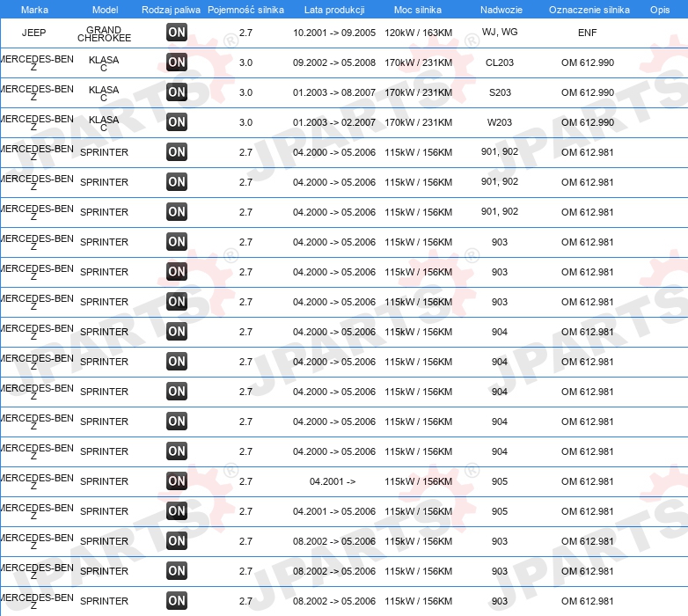Screen dimensions: 688x616
Task: Click KLASA C in the CL203 row
Action: (x=104, y=63)
